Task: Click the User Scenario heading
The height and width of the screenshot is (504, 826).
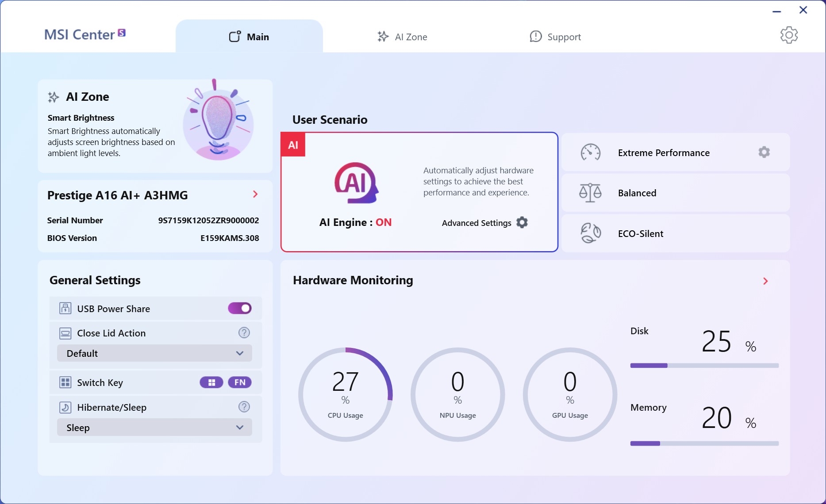Action: pos(330,120)
